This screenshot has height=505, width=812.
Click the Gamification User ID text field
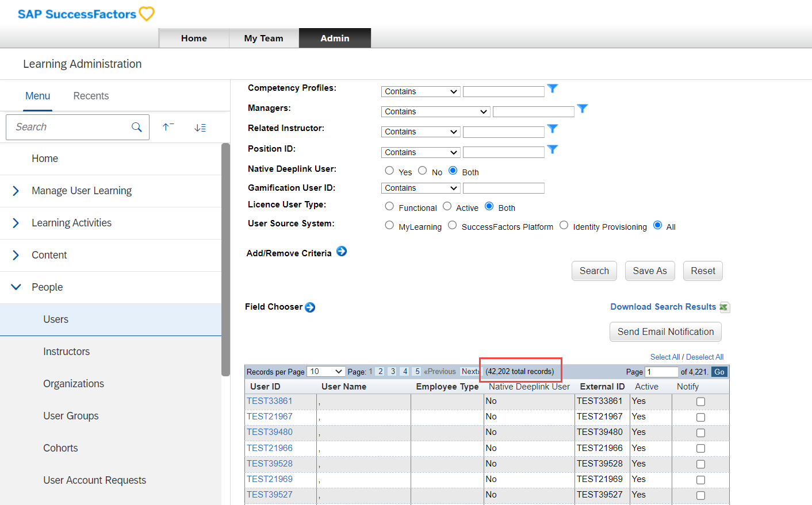point(503,188)
